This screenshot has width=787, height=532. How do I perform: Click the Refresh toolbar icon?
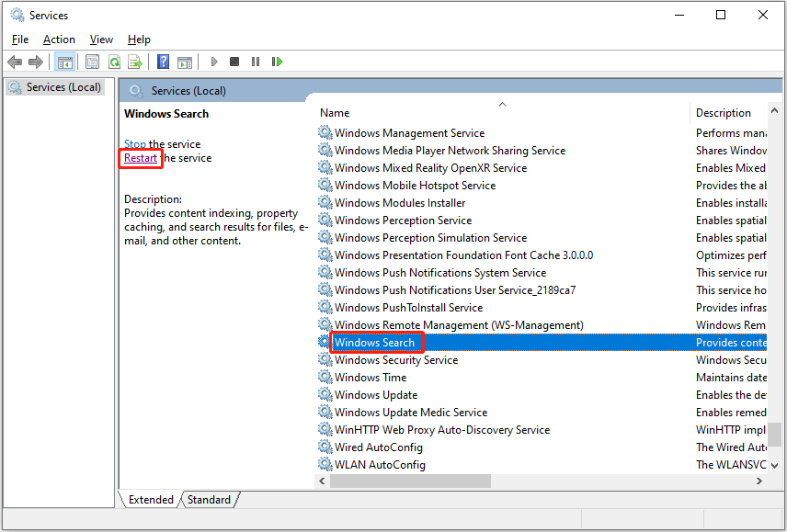114,62
